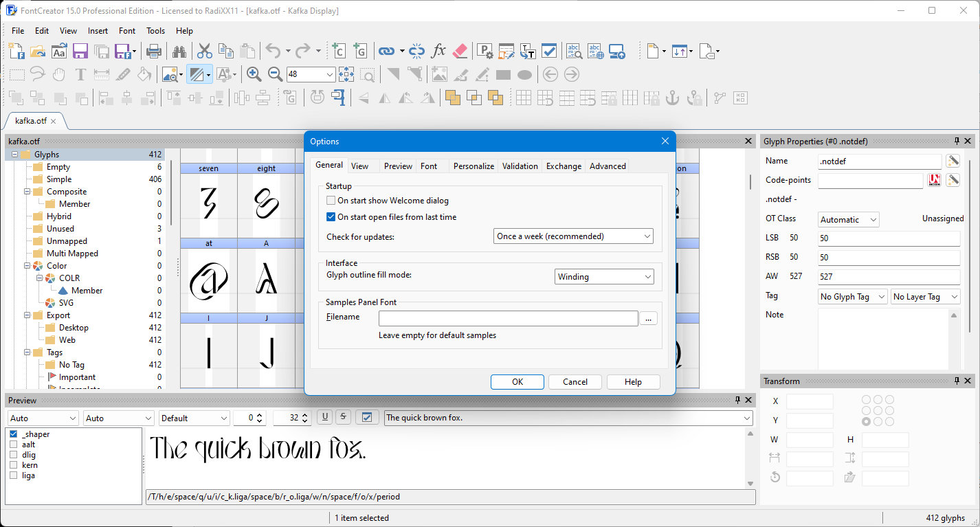The width and height of the screenshot is (980, 527).
Task: Click the Cancel button
Action: [575, 382]
